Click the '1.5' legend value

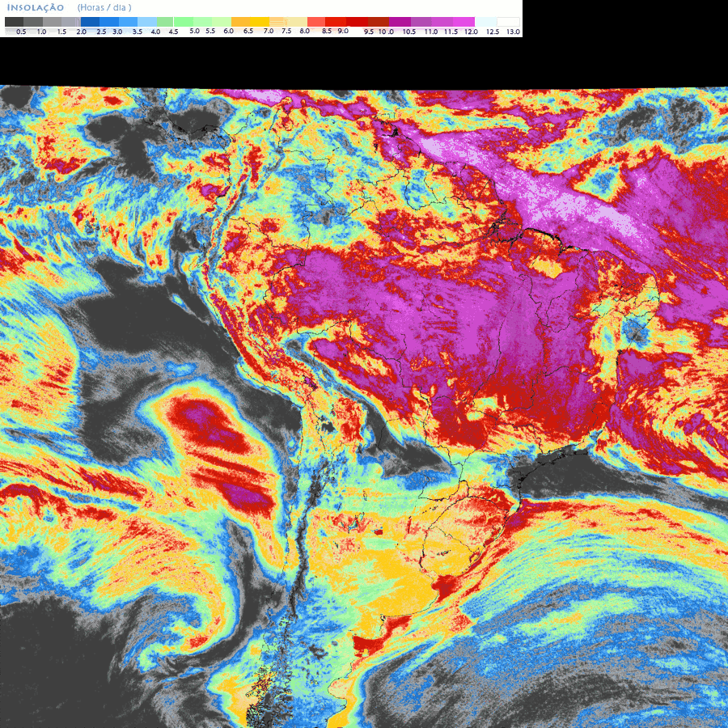61,32
